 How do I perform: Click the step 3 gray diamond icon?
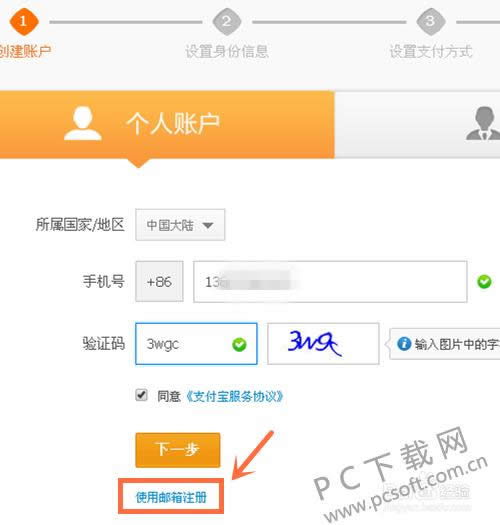coord(431,22)
